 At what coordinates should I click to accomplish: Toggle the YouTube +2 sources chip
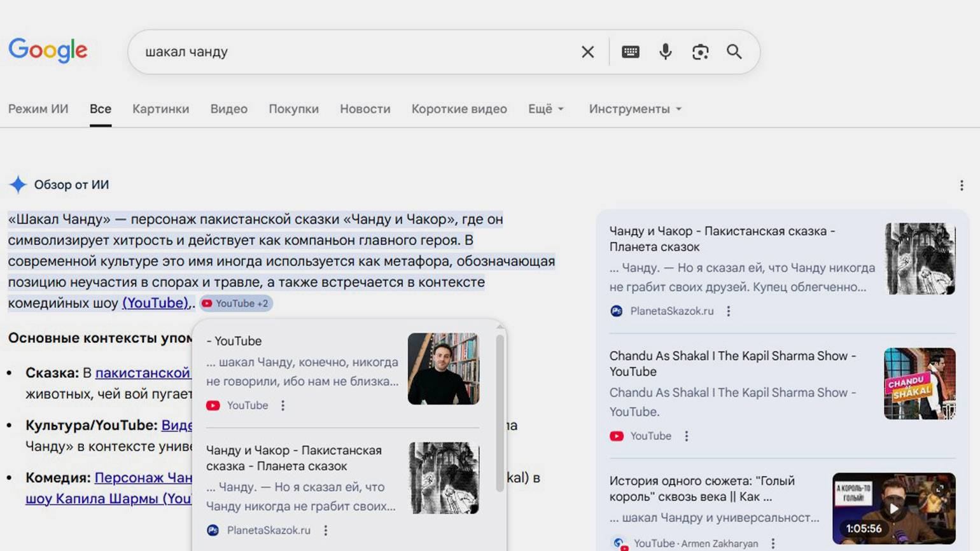click(236, 303)
